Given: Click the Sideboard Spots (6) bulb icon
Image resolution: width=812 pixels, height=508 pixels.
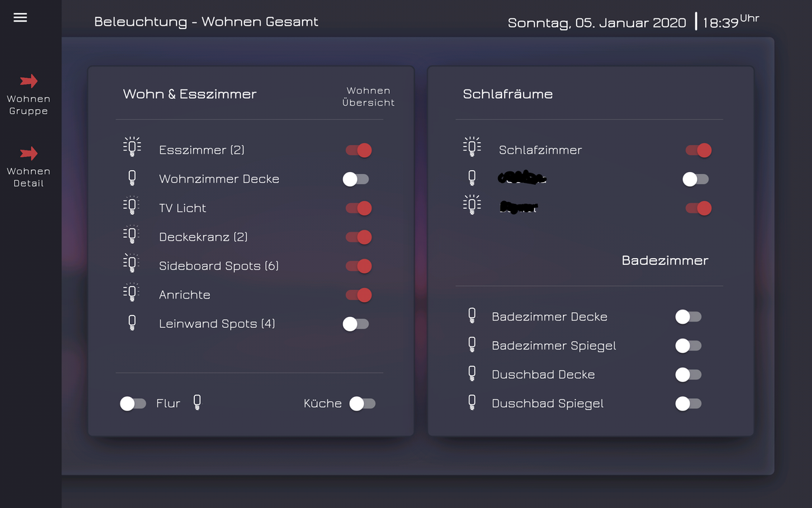Looking at the screenshot, I should pos(132,263).
